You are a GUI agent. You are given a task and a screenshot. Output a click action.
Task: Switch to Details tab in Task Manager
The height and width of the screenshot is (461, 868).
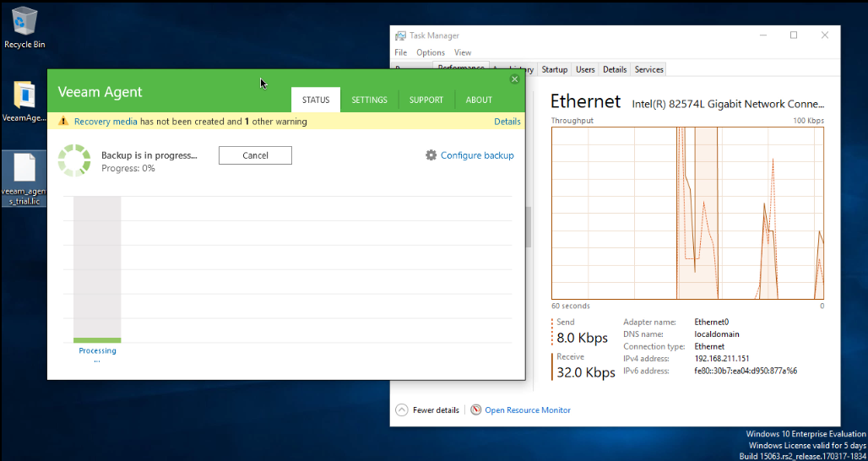615,69
